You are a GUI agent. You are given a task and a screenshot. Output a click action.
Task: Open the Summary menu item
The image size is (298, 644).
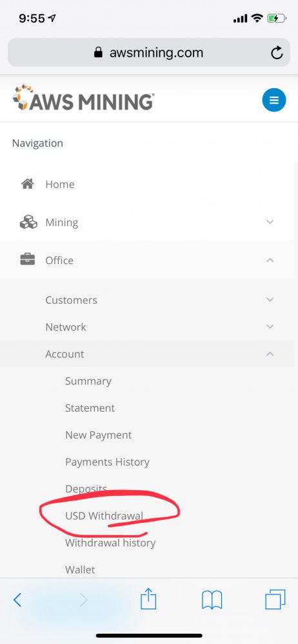(88, 381)
